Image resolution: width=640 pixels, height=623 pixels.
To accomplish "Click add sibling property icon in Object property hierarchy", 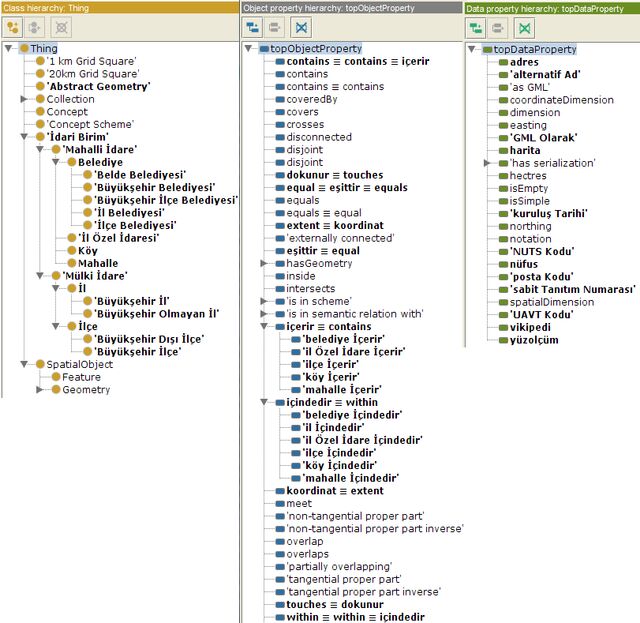I will point(274,27).
